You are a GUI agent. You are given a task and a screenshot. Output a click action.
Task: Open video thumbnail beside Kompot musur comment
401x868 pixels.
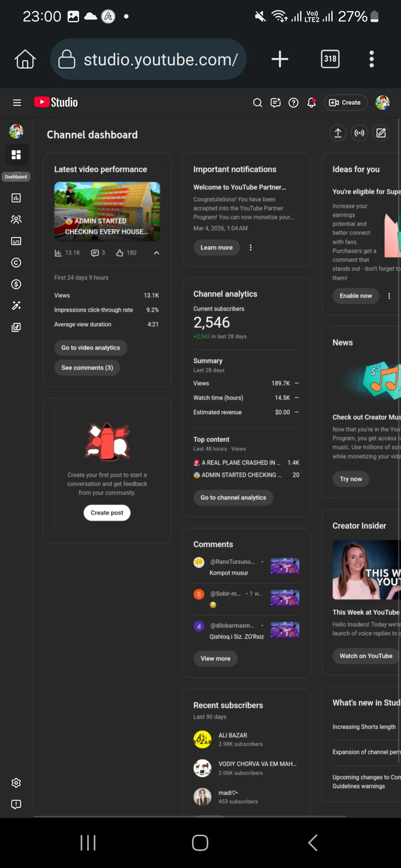pyautogui.click(x=285, y=566)
